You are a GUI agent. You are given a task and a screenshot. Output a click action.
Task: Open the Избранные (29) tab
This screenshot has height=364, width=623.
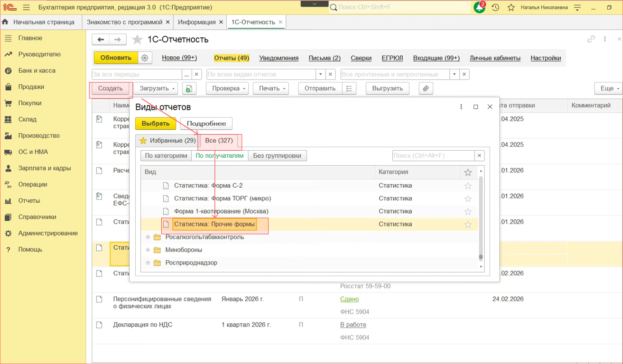pyautogui.click(x=168, y=141)
